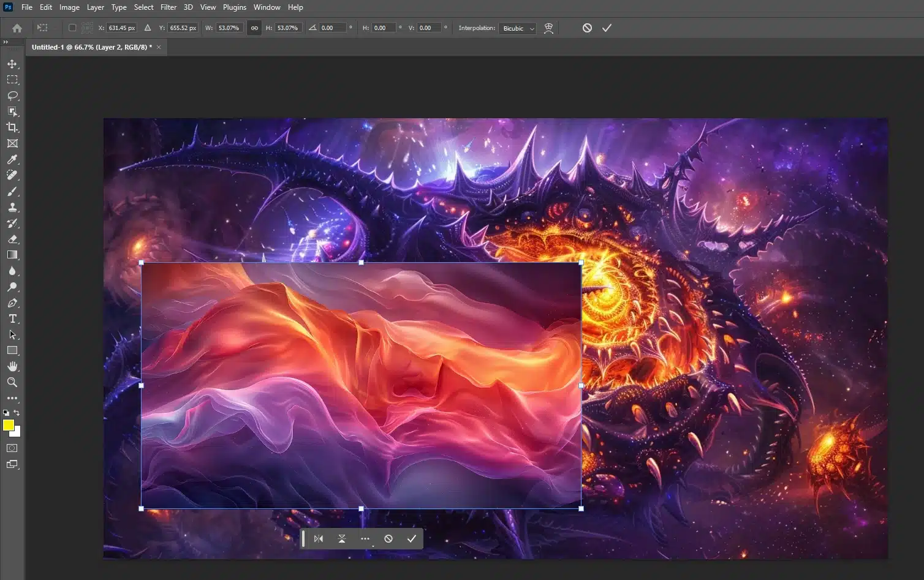The width and height of the screenshot is (924, 580).
Task: Click the vertical skew V field
Action: coord(430,28)
